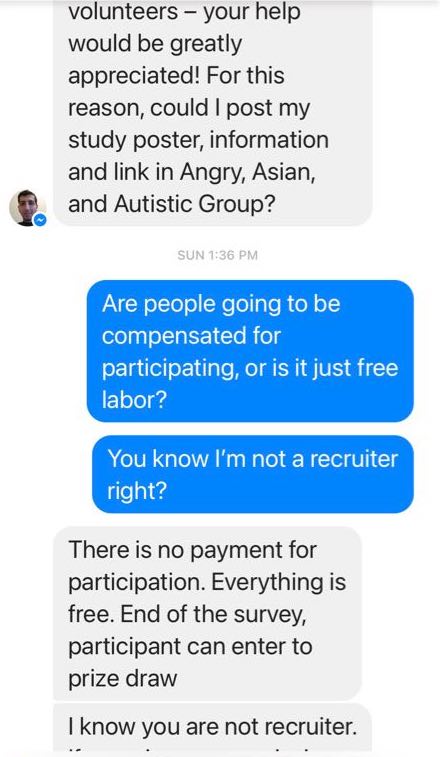Tap the partially visible text at bottom edge

tap(212, 750)
